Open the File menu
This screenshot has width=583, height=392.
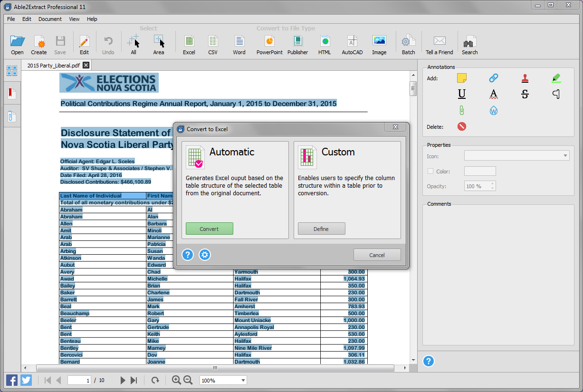coord(11,19)
